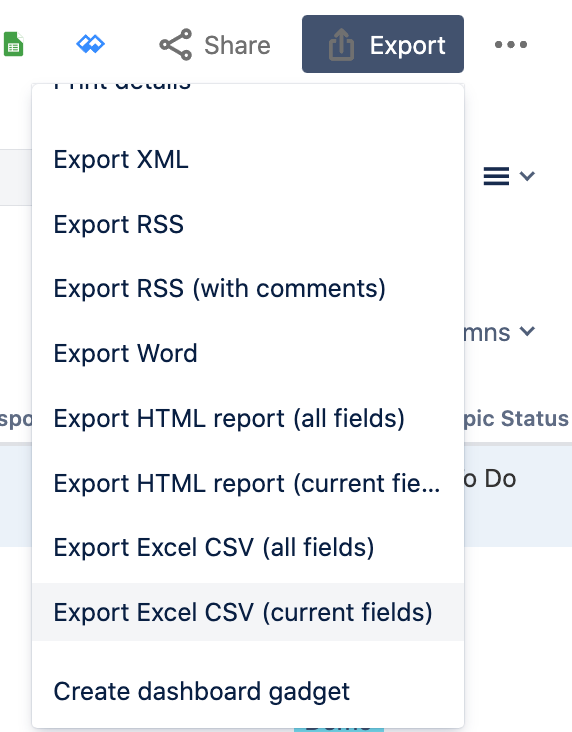Sort by the Epic Status column header
The image size is (572, 732).
point(516,418)
